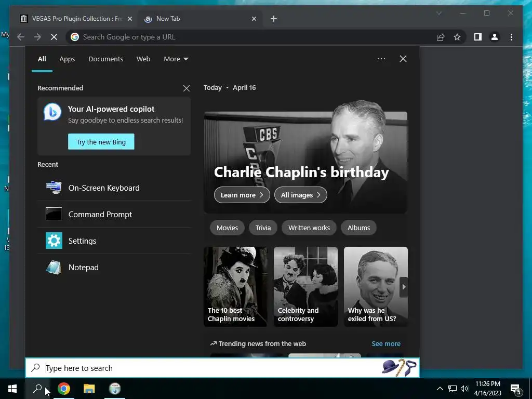Viewport: 532px width, 399px height.
Task: Click the All images button
Action: click(301, 195)
